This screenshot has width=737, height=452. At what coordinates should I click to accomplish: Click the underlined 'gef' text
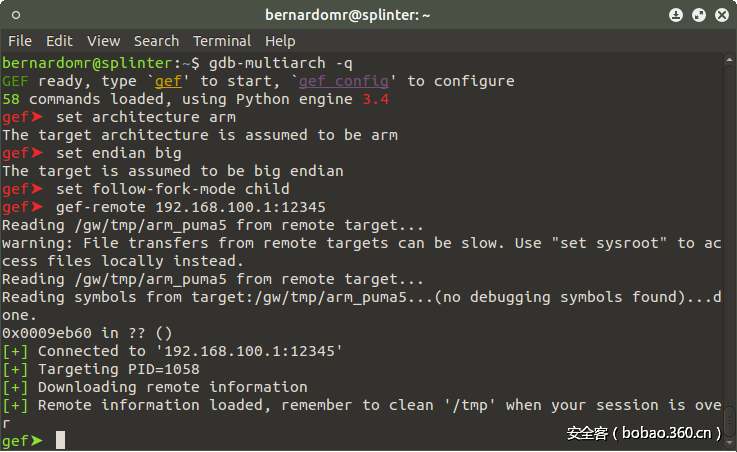coord(168,81)
